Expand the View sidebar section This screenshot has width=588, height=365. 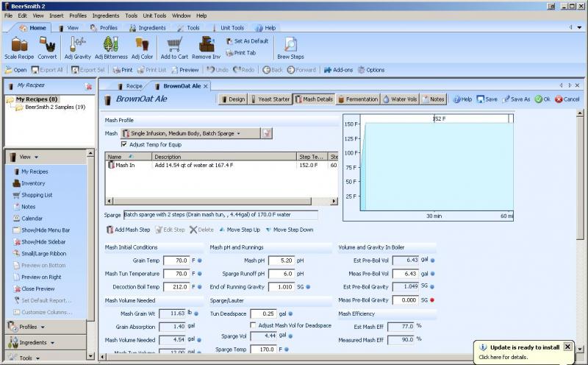[46, 157]
